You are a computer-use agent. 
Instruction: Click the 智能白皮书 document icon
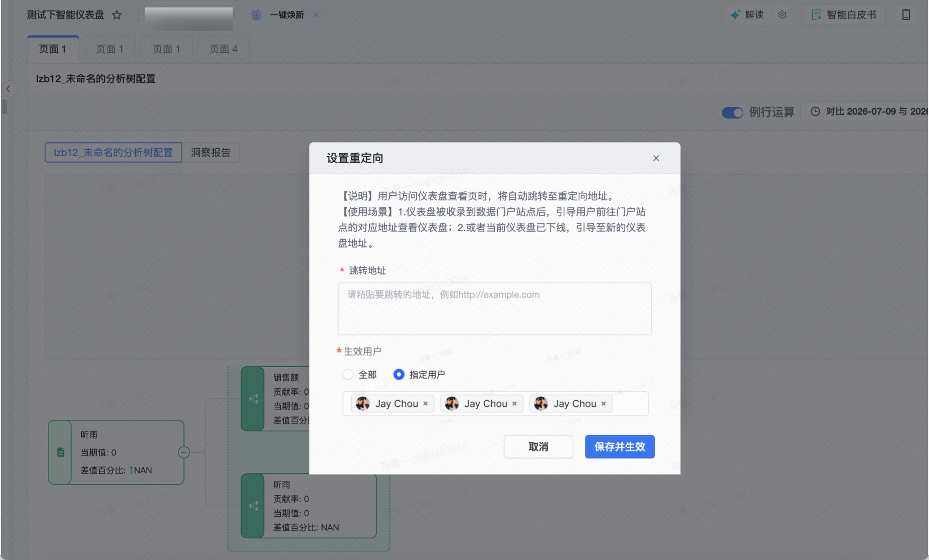pyautogui.click(x=816, y=15)
